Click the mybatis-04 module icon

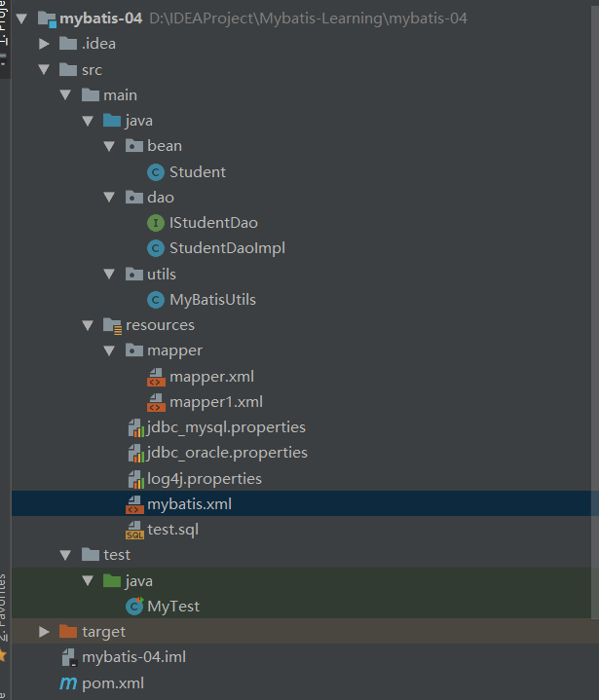coord(47,19)
